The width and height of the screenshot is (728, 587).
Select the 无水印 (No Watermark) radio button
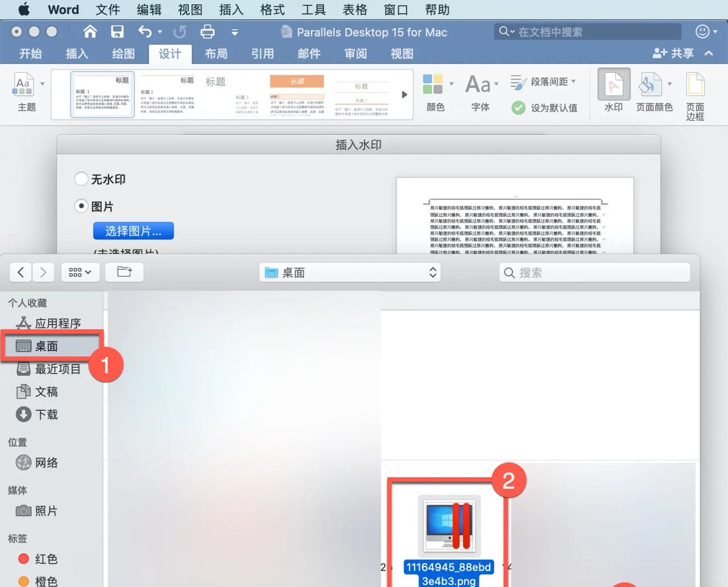click(x=81, y=179)
